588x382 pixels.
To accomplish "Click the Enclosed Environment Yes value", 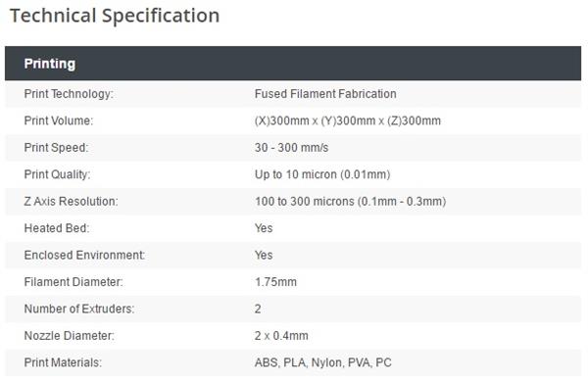I will 264,256.
